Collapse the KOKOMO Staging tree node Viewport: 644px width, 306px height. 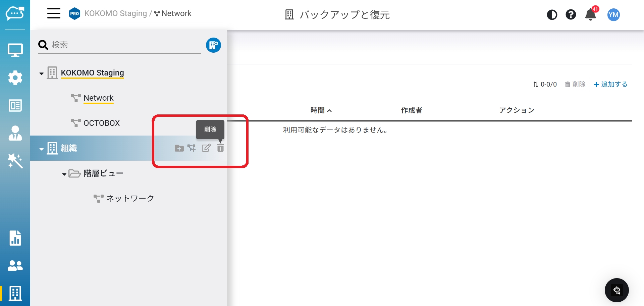coord(41,73)
